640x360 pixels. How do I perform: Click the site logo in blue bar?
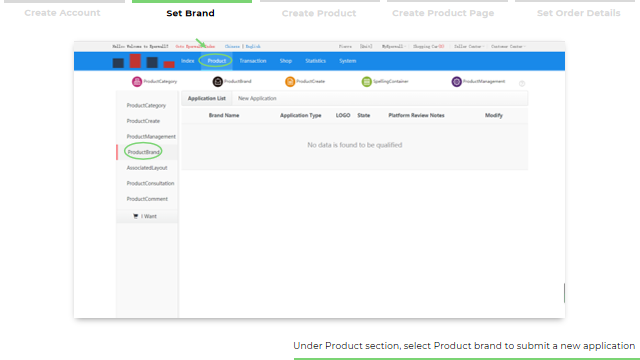click(x=144, y=61)
